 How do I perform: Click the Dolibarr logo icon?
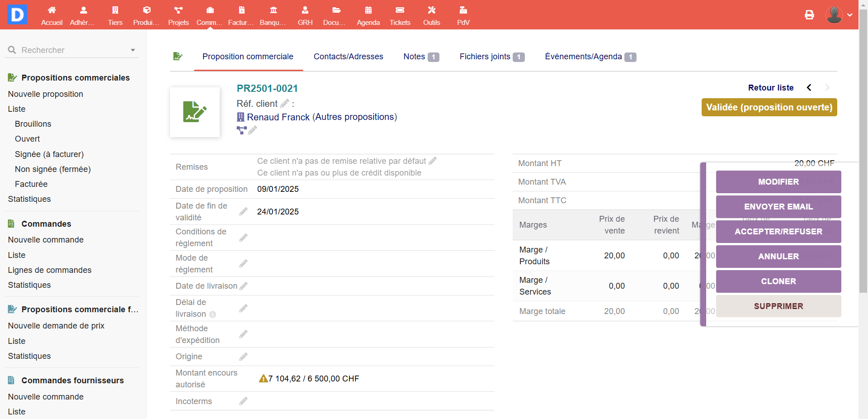pyautogui.click(x=17, y=15)
